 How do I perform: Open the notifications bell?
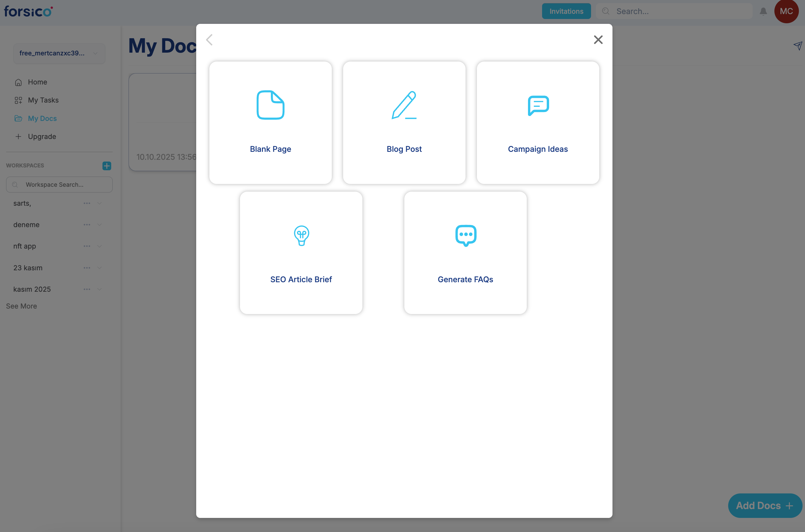tap(763, 12)
